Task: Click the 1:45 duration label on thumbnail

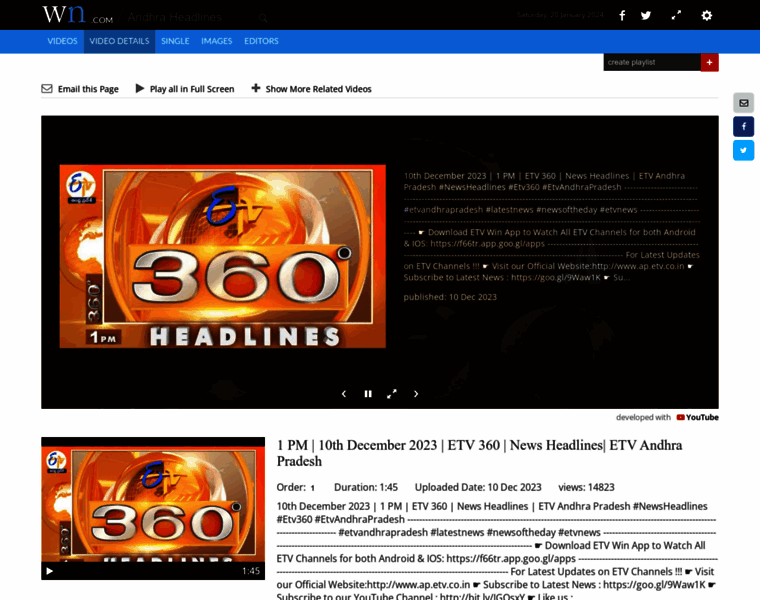Action: click(x=251, y=571)
